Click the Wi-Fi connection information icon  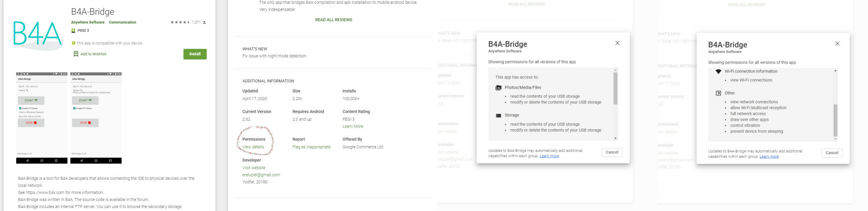coord(718,71)
